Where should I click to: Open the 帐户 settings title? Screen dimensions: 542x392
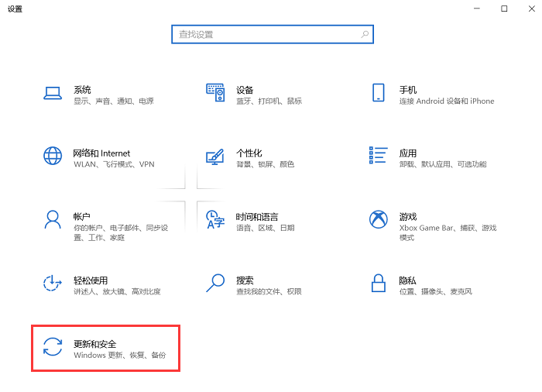[x=82, y=217]
